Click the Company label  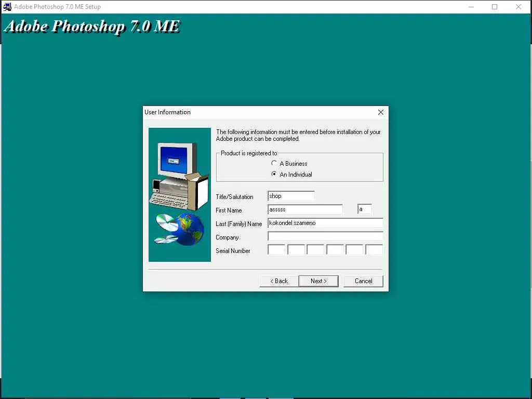(x=227, y=237)
